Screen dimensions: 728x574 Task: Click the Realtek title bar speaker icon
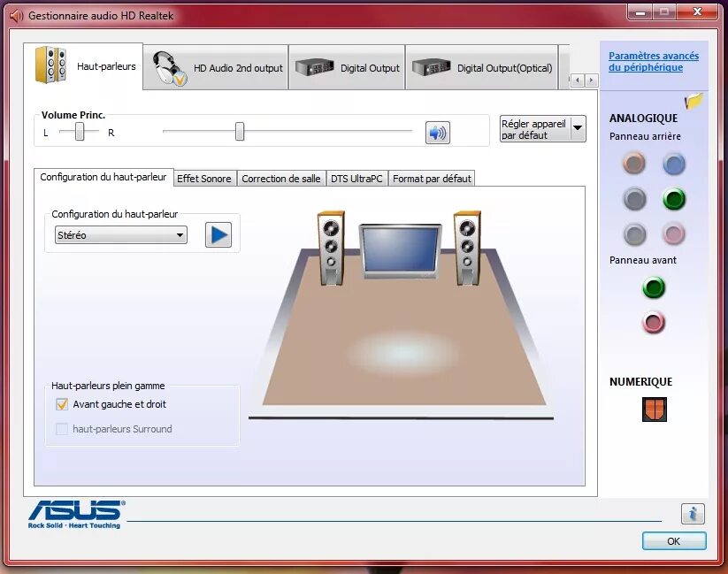pos(17,16)
